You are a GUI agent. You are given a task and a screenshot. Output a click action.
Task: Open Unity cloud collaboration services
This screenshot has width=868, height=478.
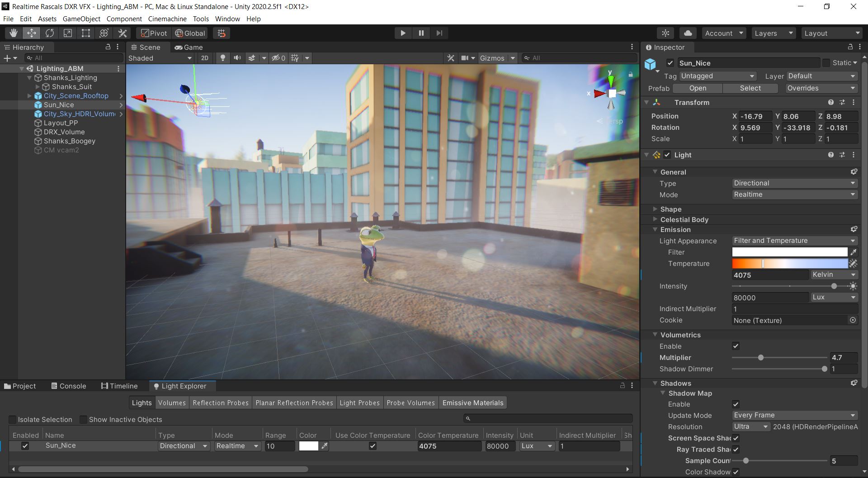click(687, 33)
